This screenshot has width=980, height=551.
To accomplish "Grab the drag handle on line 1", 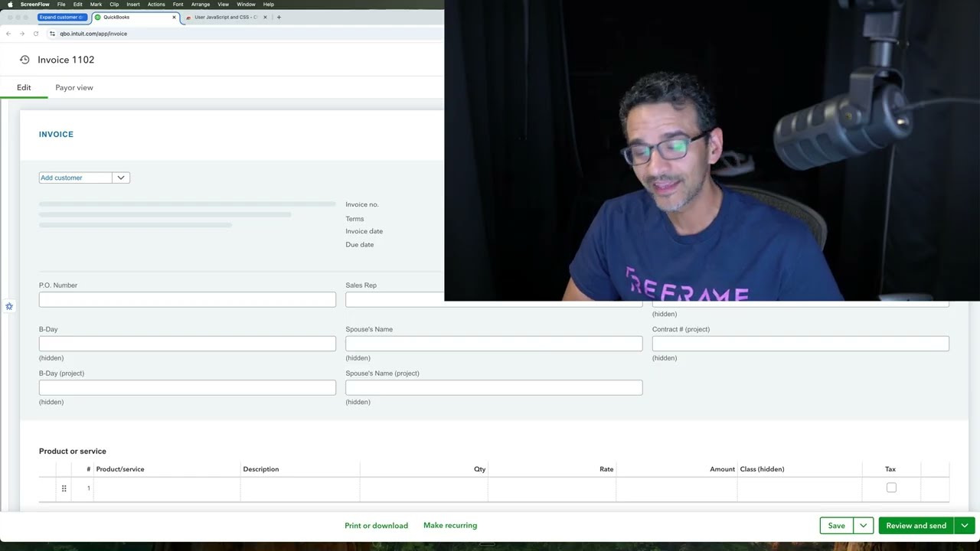I will point(64,488).
